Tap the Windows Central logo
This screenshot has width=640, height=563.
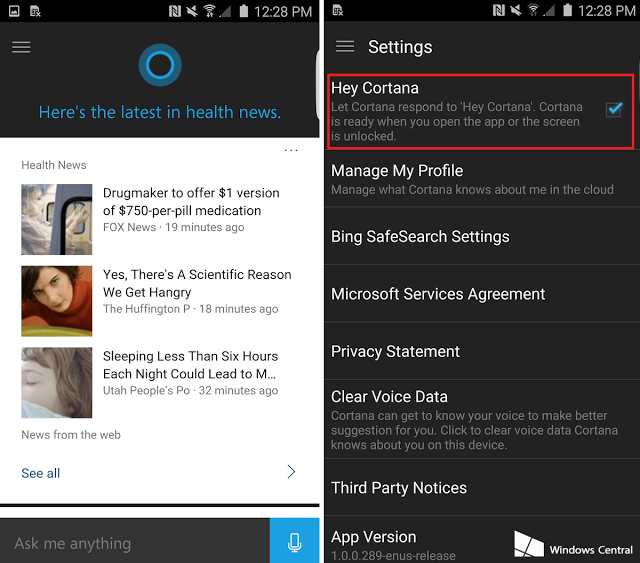click(x=573, y=545)
